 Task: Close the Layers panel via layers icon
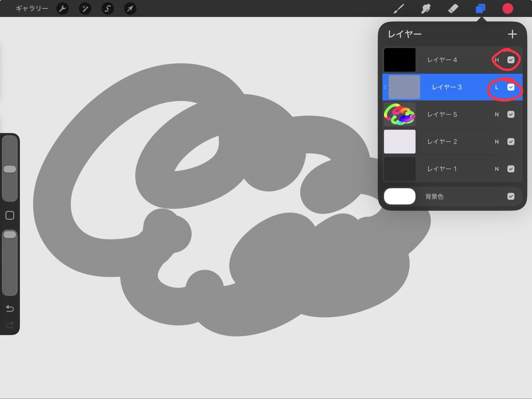pos(480,8)
